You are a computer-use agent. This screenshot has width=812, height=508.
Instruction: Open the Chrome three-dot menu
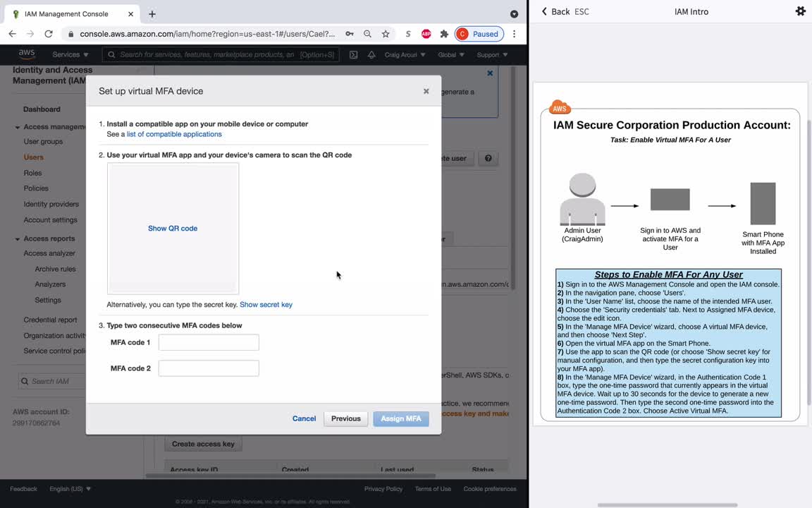(x=514, y=34)
